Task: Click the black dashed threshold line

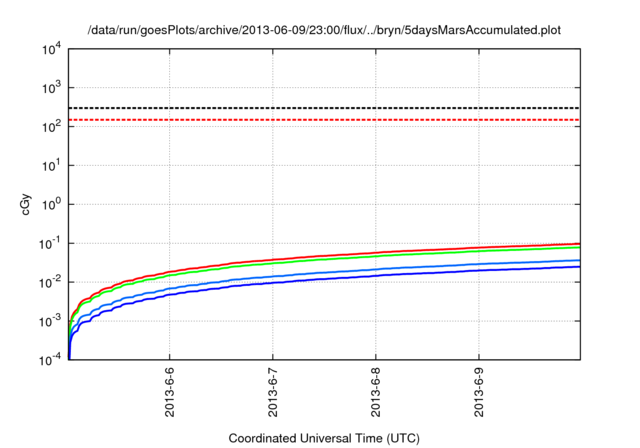Action: [324, 108]
